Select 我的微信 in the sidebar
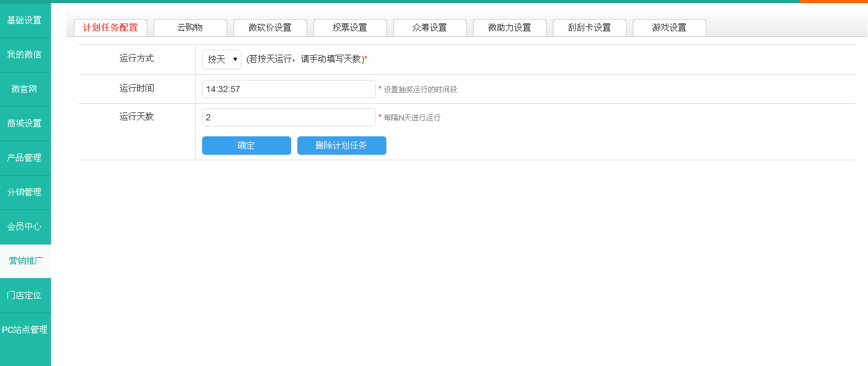Screen dimensions: 868x366 25,55
